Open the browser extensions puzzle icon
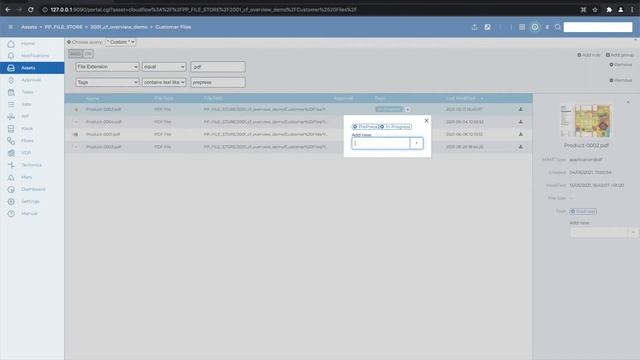 (609, 9)
